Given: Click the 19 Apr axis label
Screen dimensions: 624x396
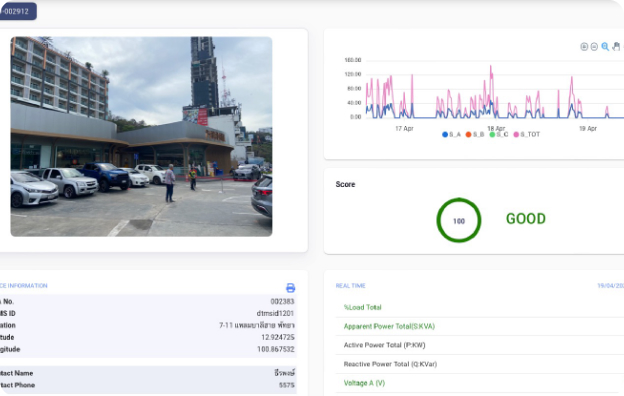Looking at the screenshot, I should (x=588, y=129).
